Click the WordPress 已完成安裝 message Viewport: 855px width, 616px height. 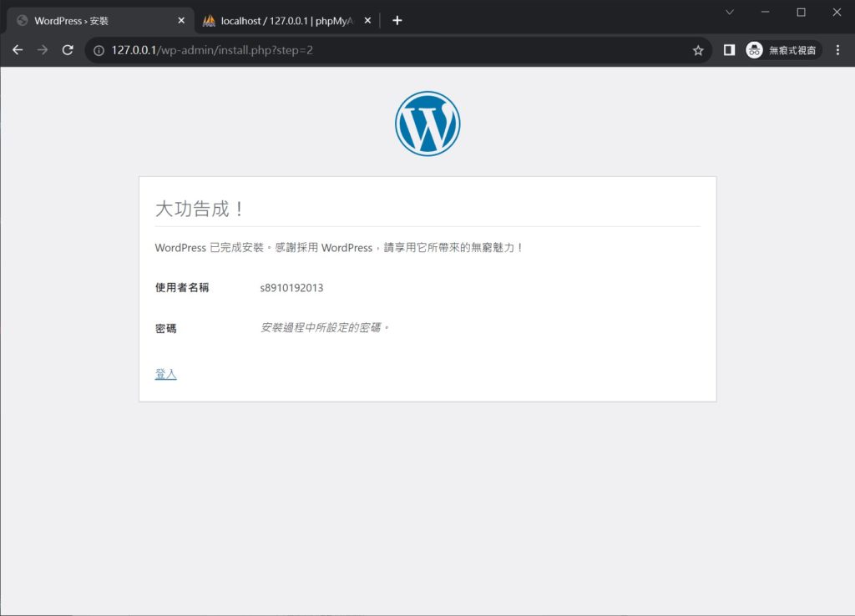[x=339, y=248]
